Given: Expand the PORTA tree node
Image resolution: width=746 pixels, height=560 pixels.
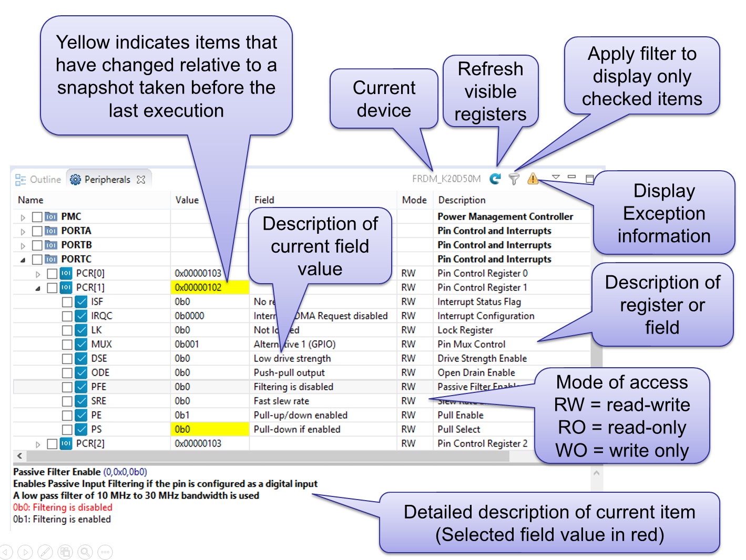Looking at the screenshot, I should tap(23, 231).
